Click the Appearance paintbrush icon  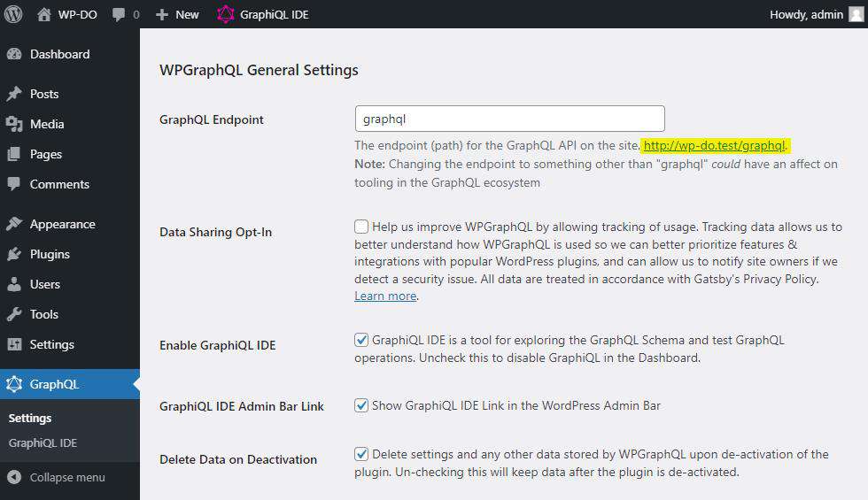coord(14,224)
